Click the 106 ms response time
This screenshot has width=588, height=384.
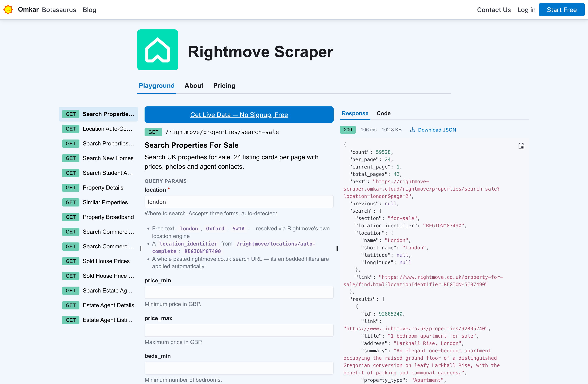coord(368,129)
